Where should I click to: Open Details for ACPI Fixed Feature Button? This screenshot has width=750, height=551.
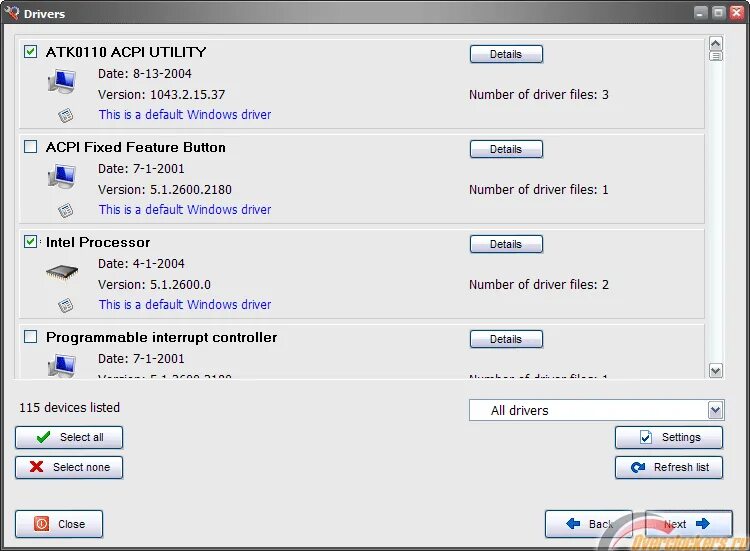(506, 149)
